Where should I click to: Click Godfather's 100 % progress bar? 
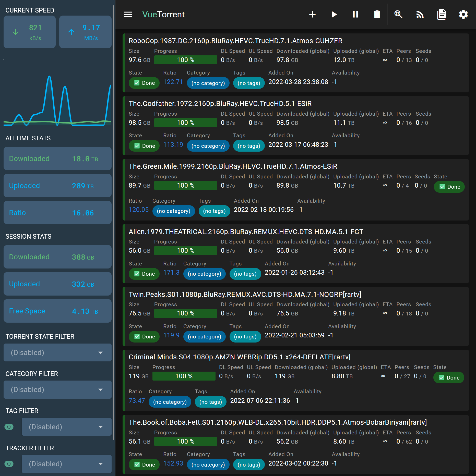(x=186, y=123)
